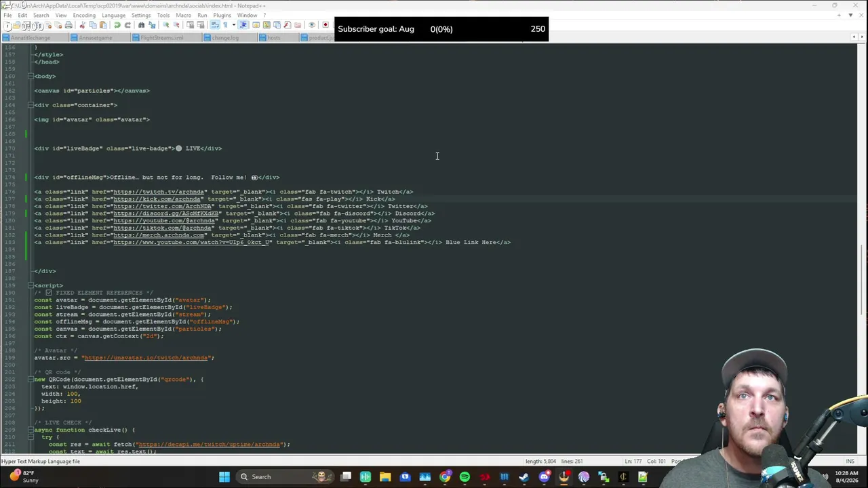Collapse the container div fold marker
This screenshot has height=488, width=868.
[x=31, y=105]
